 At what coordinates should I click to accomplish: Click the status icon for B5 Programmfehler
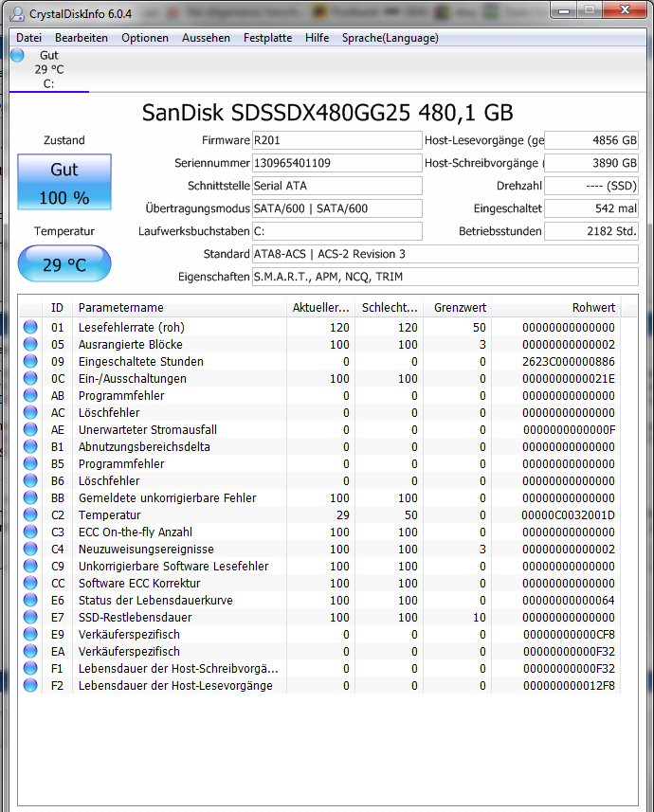click(x=30, y=464)
